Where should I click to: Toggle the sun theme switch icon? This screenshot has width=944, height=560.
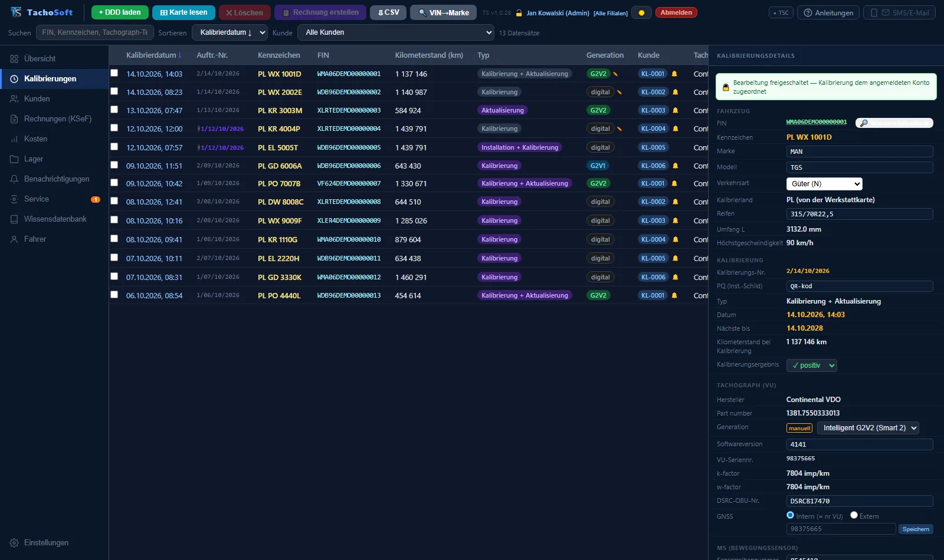coord(641,12)
